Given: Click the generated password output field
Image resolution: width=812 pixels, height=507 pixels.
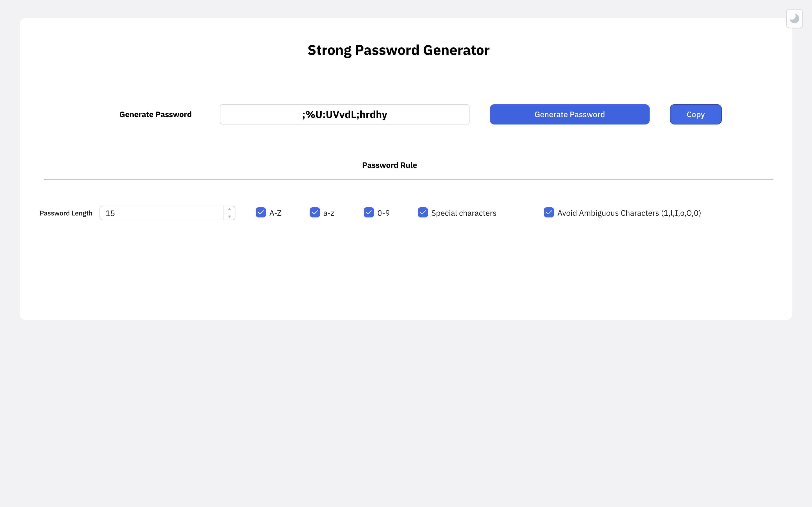Looking at the screenshot, I should coord(344,114).
